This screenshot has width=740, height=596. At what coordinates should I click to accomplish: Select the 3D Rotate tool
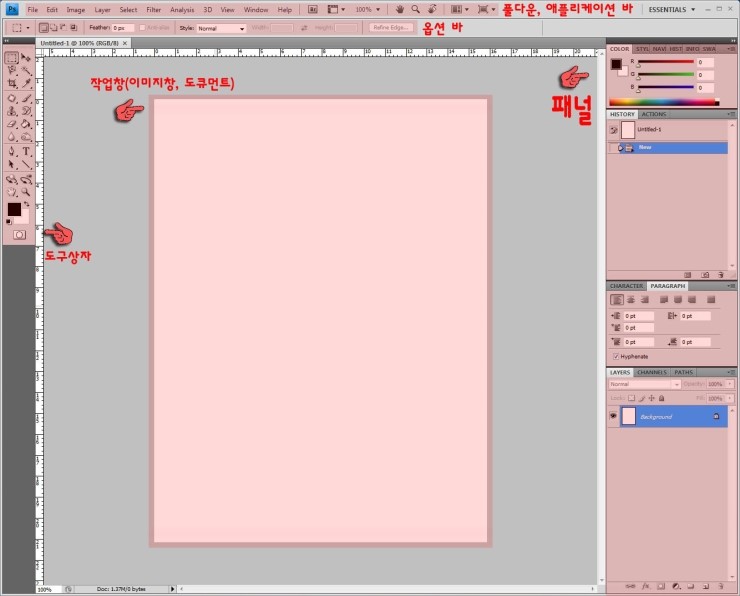tap(12, 179)
